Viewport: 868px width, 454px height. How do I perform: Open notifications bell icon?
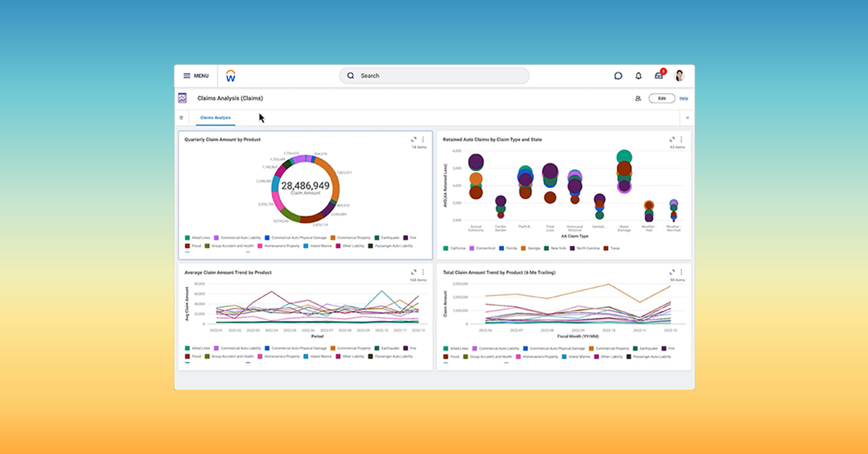click(639, 76)
